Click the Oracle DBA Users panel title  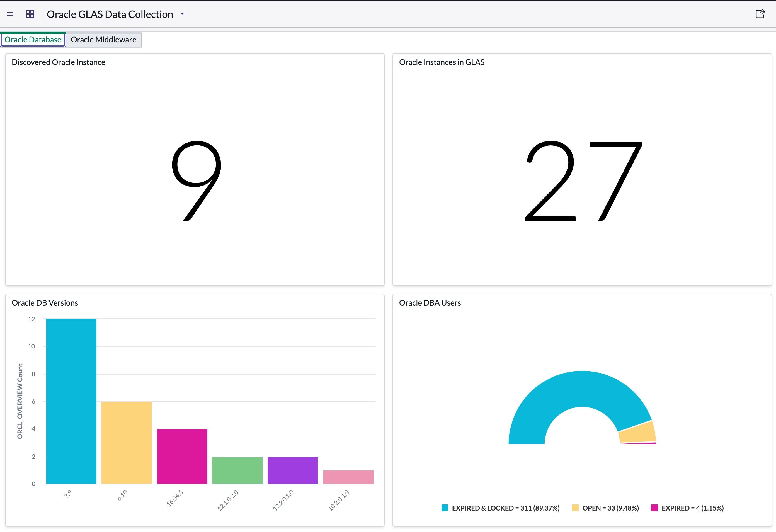coord(430,303)
